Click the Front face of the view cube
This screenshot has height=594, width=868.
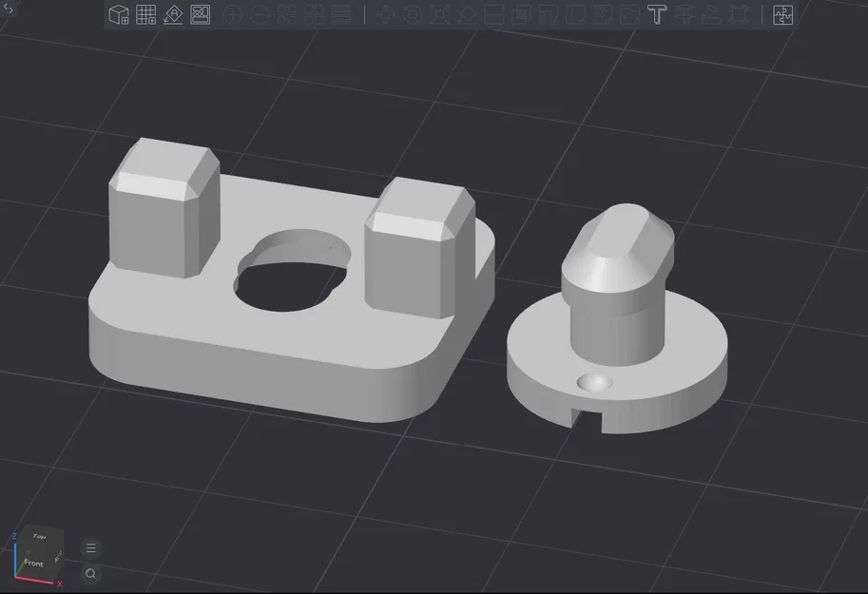33,563
